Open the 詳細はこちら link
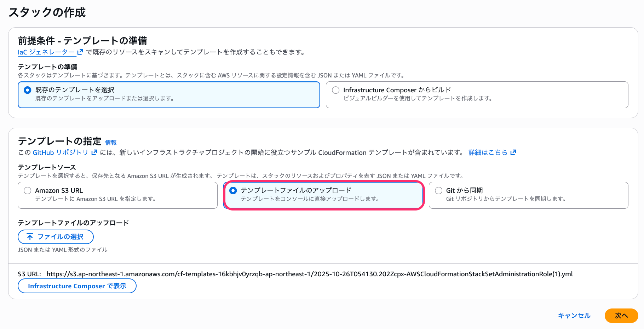Screen dimensions: 644x329 (x=488, y=152)
